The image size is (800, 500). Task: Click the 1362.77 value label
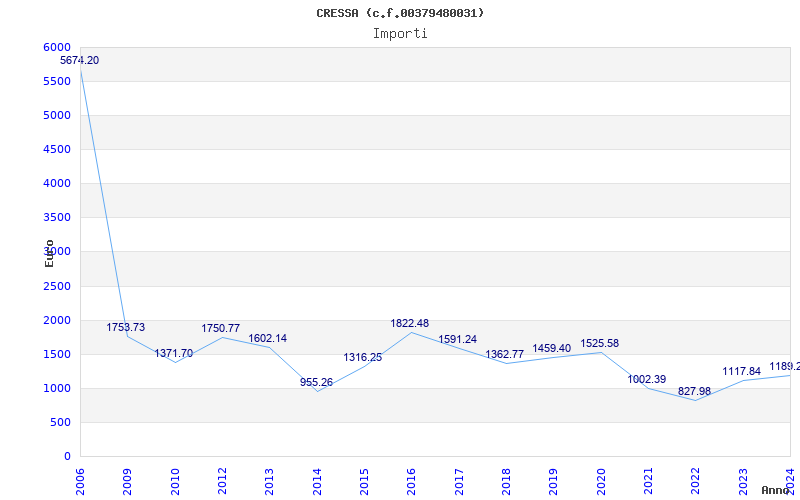click(x=505, y=355)
